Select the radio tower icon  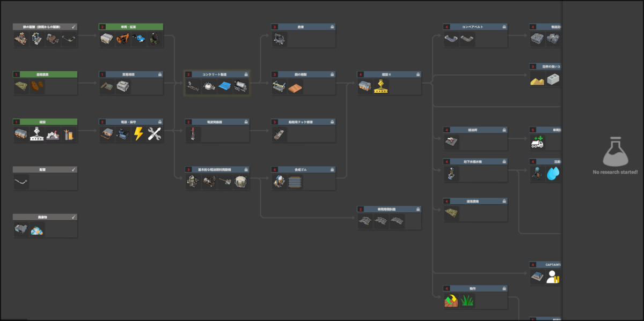click(x=193, y=135)
